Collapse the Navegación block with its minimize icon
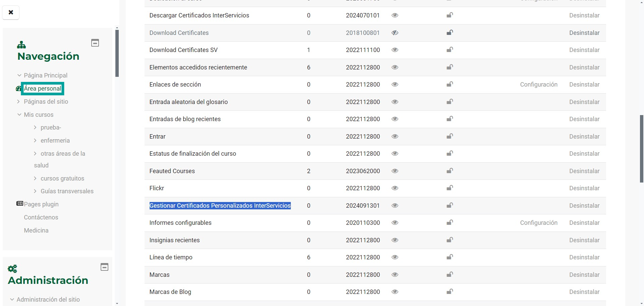 pos(95,43)
